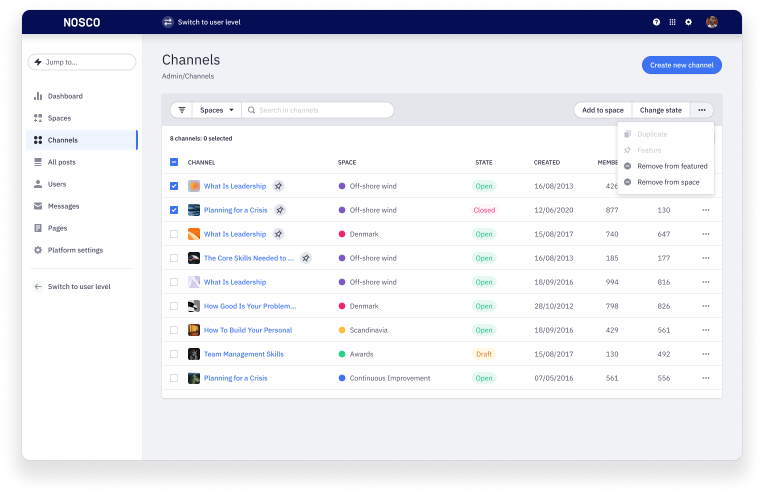Screen dimensions: 764x494
Task: Open the user profile avatar
Action: pos(712,22)
